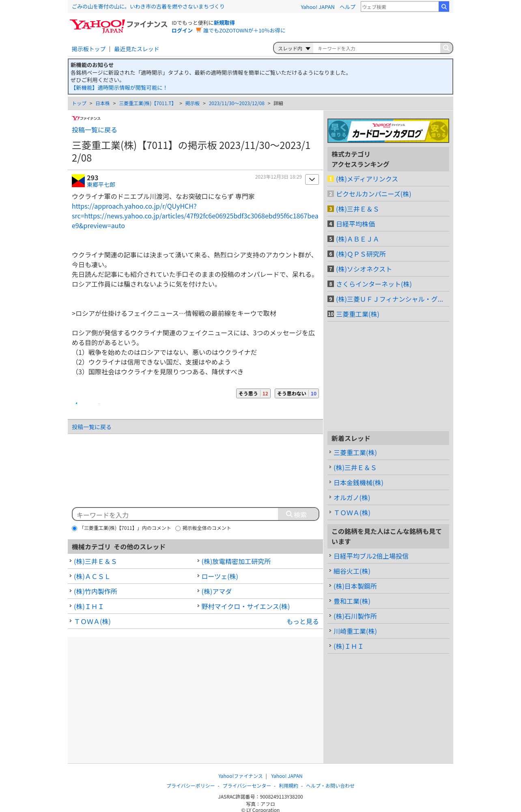Click the ZOZOTOWN +10% promo link
The height and width of the screenshot is (812, 521).
[244, 30]
